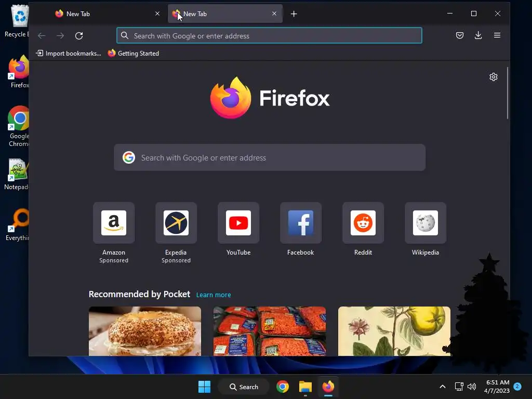Image resolution: width=532 pixels, height=399 pixels.
Task: Select the Notepad++ desktop shortcut
Action: pyautogui.click(x=17, y=174)
